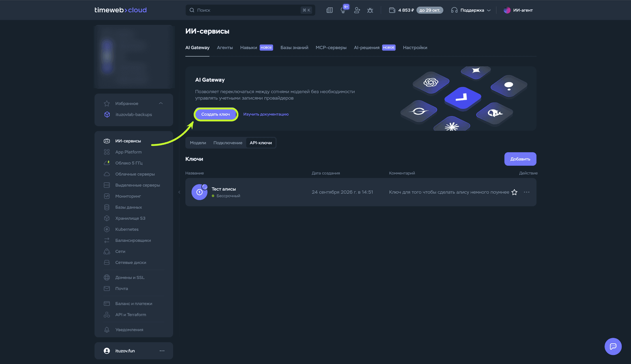Screen dimensions: 631x364
Task: Select the Модели sub-tab
Action: pyautogui.click(x=198, y=143)
